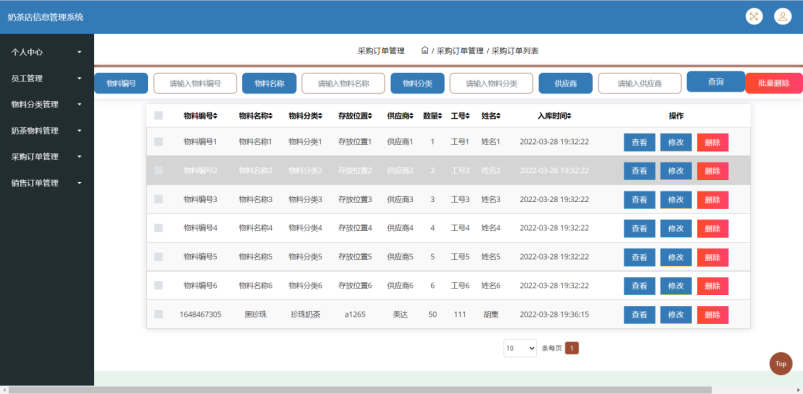
Task: Click 查看 for 物料编号1 row
Action: (639, 142)
